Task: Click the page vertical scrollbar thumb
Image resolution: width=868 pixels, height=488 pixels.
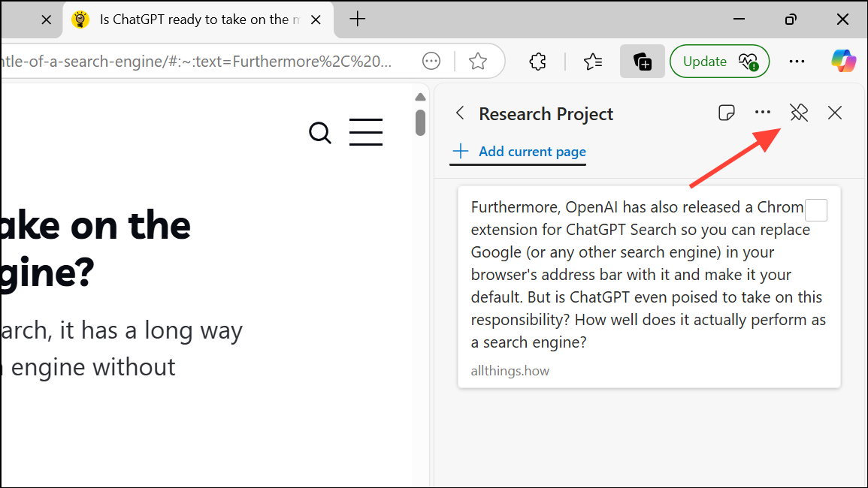Action: pyautogui.click(x=420, y=122)
